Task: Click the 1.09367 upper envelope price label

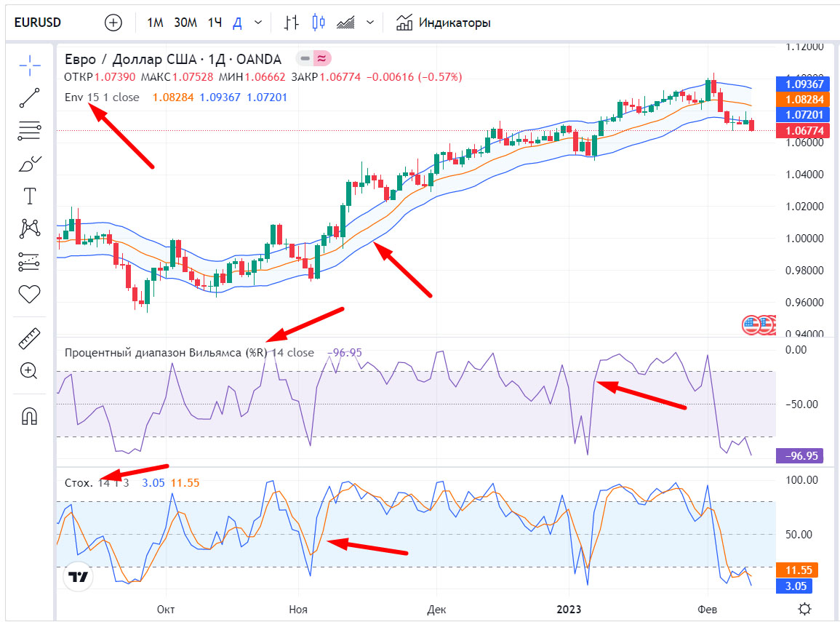Action: 802,84
